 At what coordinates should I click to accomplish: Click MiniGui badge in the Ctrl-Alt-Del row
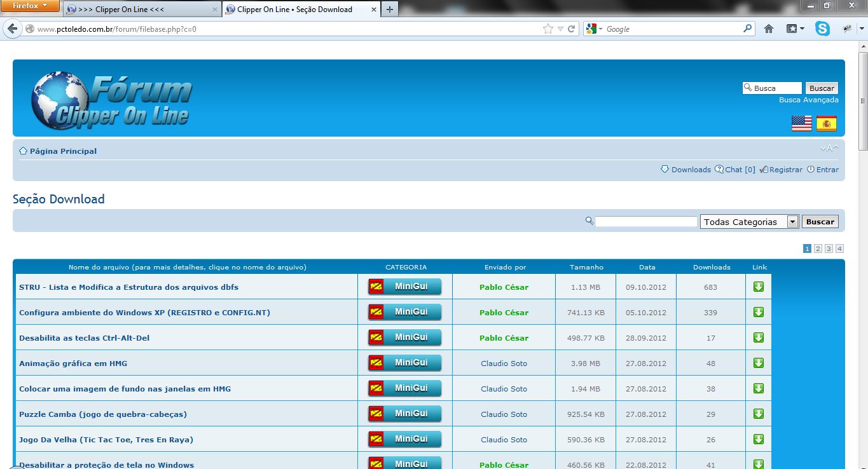pyautogui.click(x=405, y=337)
